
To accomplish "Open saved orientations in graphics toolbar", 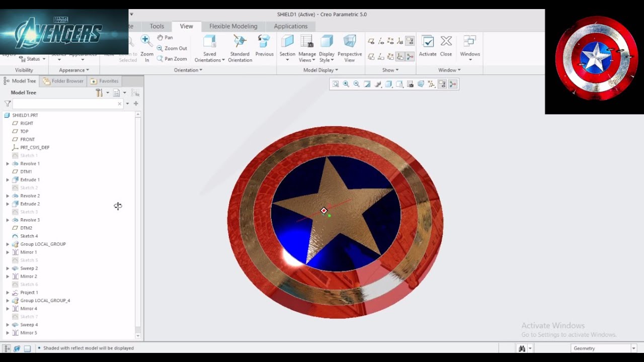I will (x=399, y=84).
